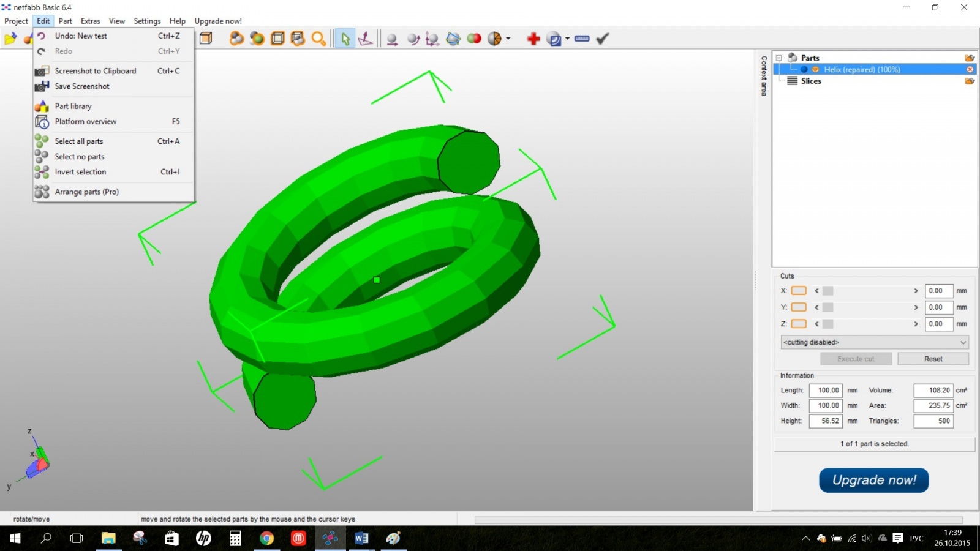Toggle visibility of the Helix part
Viewport: 980px width, 551px height.
tap(816, 69)
